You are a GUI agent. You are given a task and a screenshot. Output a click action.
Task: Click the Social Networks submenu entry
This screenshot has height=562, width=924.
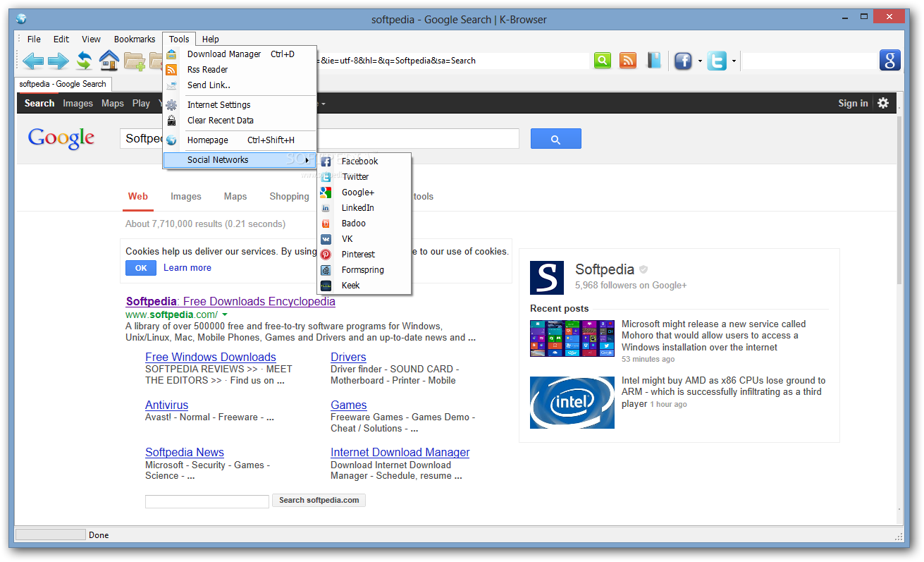(240, 160)
